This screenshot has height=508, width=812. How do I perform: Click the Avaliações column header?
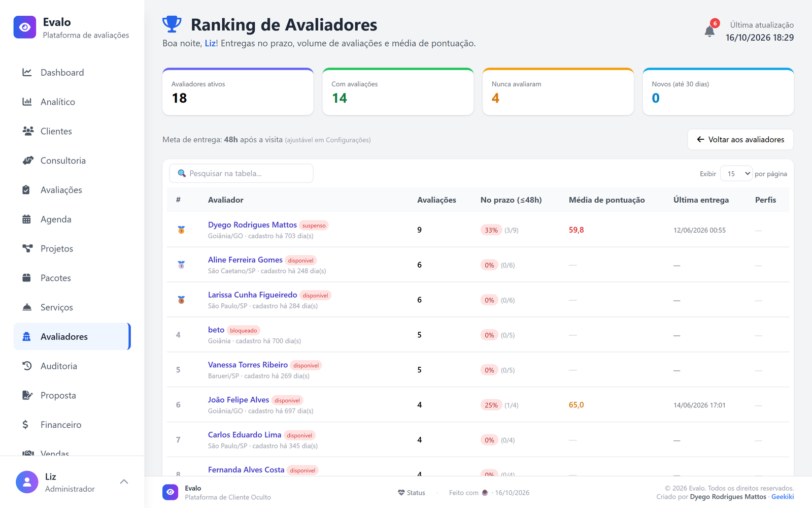(x=436, y=200)
